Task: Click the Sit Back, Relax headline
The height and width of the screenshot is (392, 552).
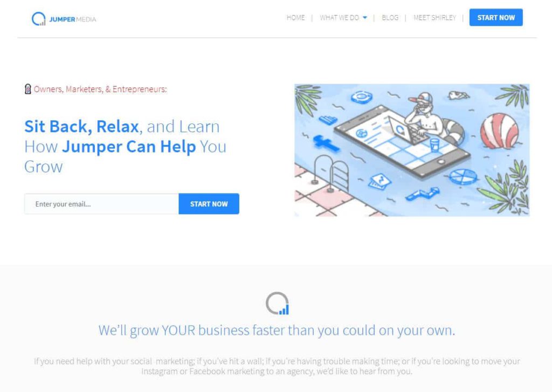Action: (125, 146)
